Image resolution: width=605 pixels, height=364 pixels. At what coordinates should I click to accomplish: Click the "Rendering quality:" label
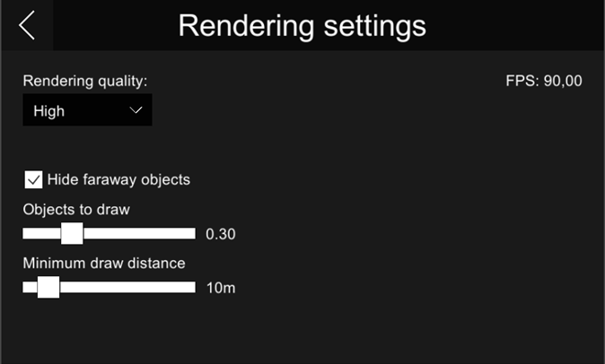point(84,82)
